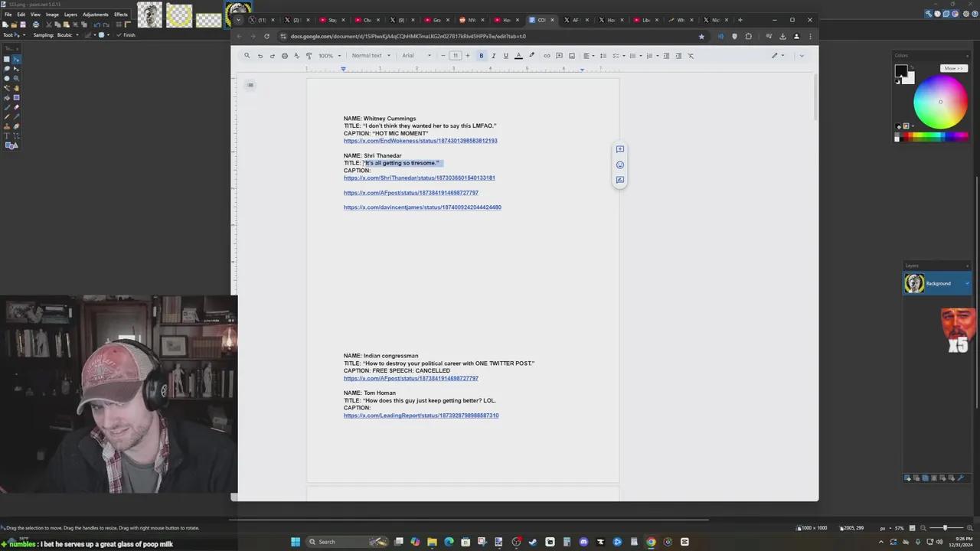Viewport: 980px width, 551px height.
Task: Open highlight color tool in Docs
Action: coord(531,55)
